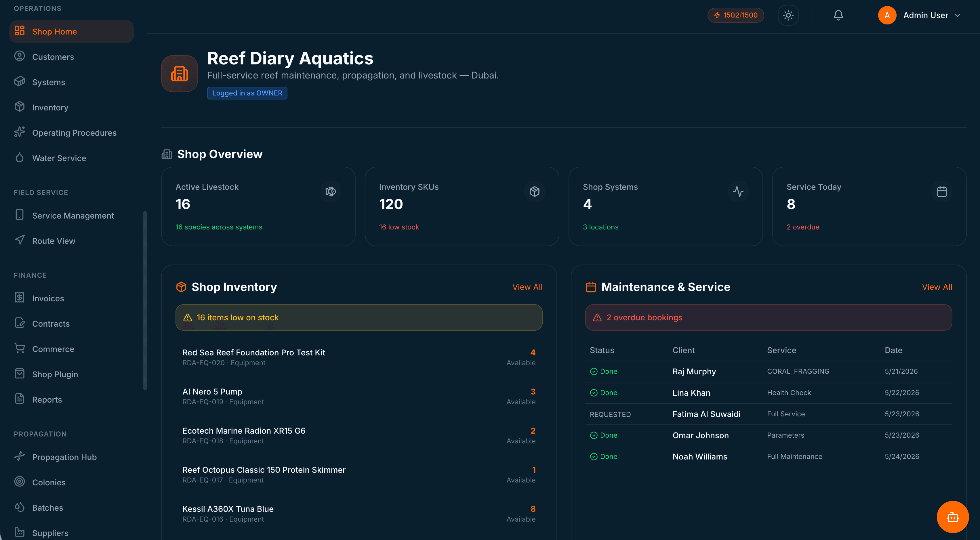980x540 pixels.
Task: Select the AI Nero 5 Pump item
Action: (359, 396)
